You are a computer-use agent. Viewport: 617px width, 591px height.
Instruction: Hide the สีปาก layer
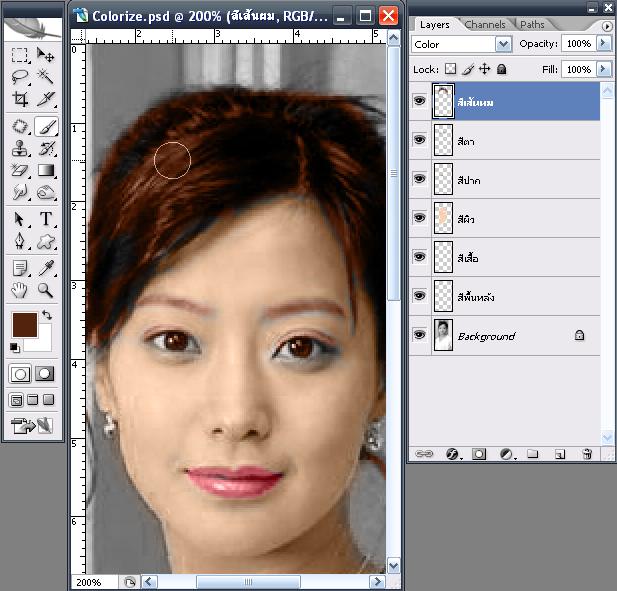(419, 179)
